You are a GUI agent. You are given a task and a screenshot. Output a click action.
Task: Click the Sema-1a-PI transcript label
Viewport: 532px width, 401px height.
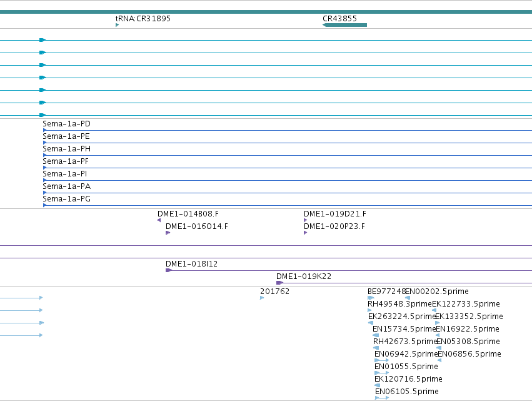[x=65, y=174]
